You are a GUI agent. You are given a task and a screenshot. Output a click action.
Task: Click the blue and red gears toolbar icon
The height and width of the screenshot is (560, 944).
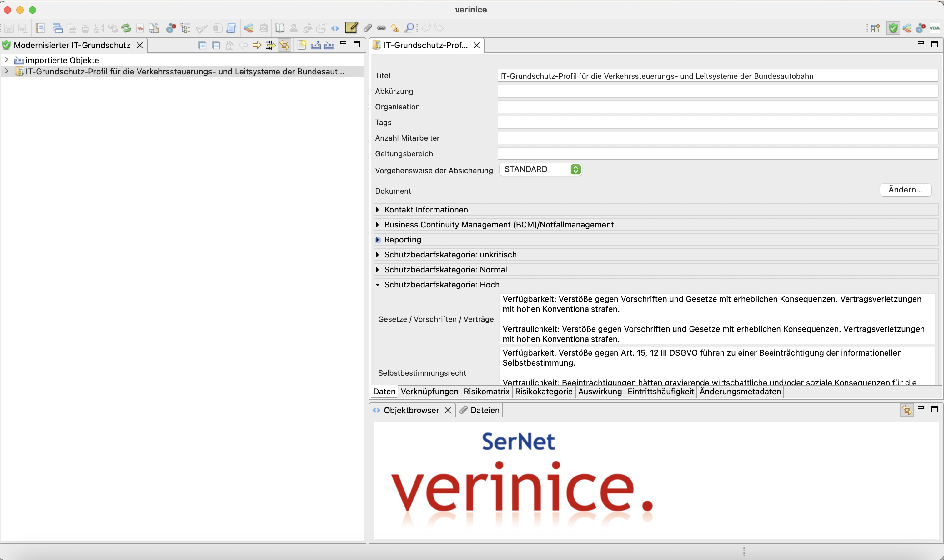click(171, 28)
